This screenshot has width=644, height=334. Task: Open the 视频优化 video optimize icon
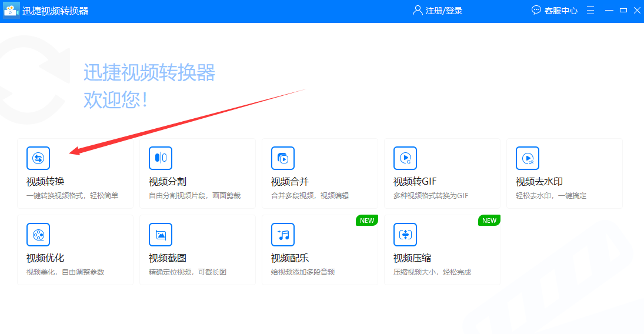click(x=38, y=235)
